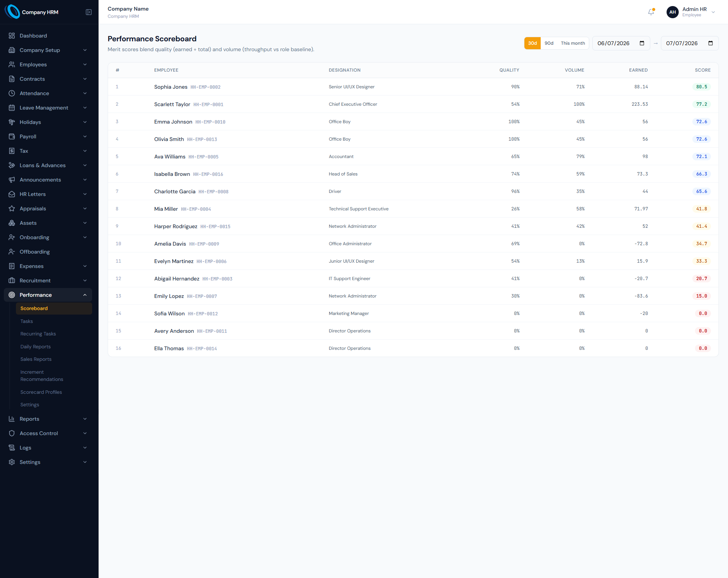Expand the Payroll menu chevron
The width and height of the screenshot is (728, 578).
click(x=85, y=136)
